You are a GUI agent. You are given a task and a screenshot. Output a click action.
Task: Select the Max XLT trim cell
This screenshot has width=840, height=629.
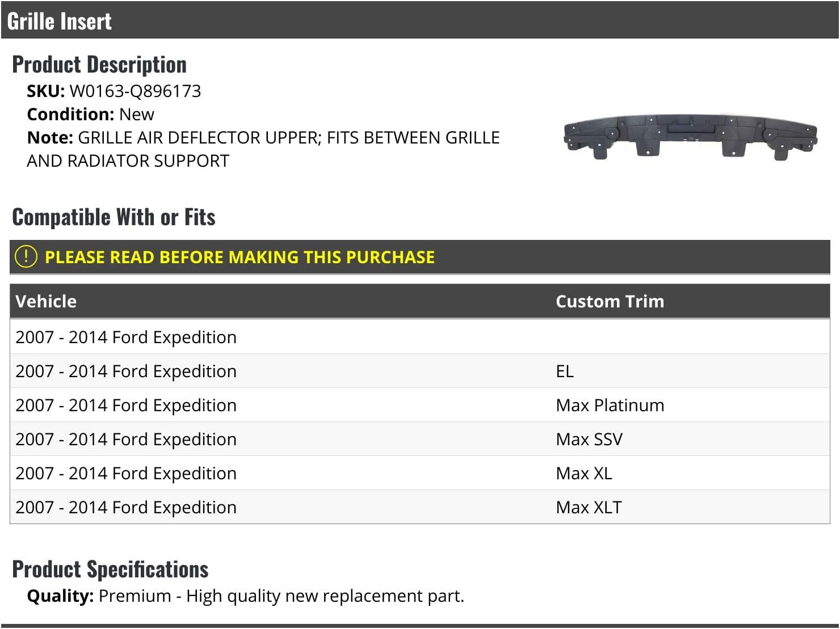[589, 507]
